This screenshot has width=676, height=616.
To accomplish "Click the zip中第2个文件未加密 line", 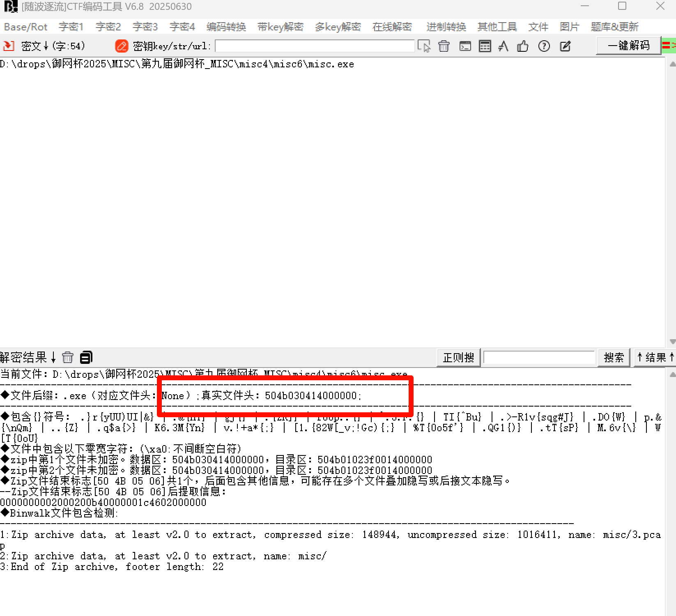I will 216,470.
